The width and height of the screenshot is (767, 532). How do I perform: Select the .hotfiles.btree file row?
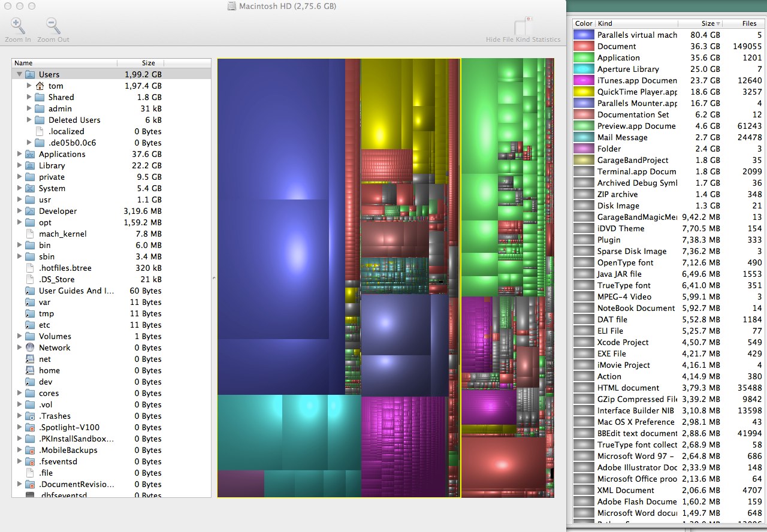[65, 268]
